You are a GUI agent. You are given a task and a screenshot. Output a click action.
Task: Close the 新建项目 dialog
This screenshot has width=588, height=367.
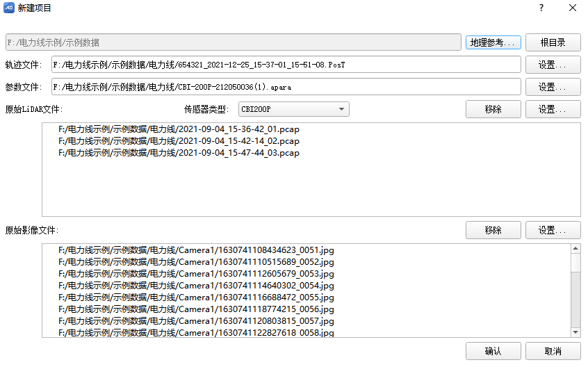pyautogui.click(x=572, y=8)
